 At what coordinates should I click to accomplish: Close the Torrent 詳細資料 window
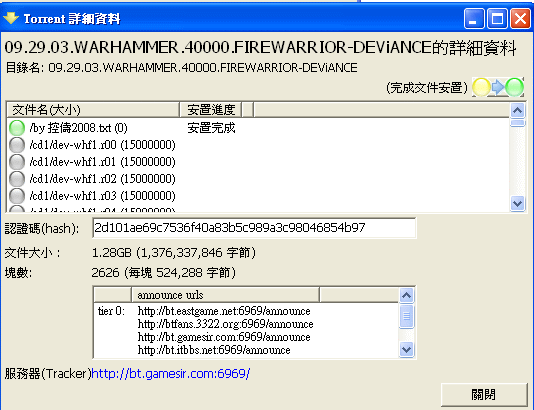pos(520,18)
